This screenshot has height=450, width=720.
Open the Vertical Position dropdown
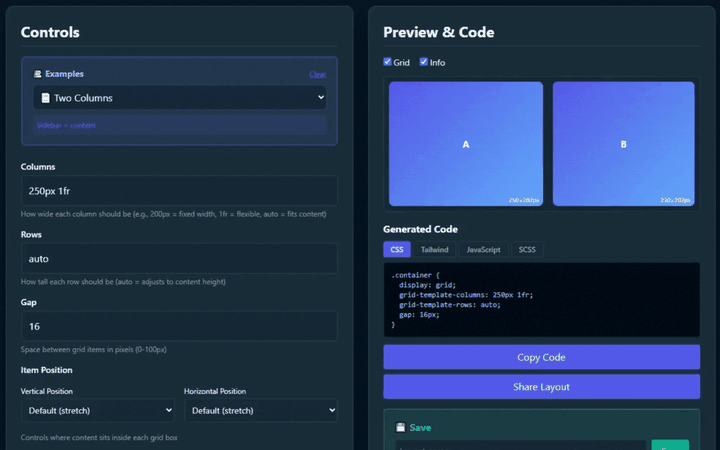click(x=98, y=411)
